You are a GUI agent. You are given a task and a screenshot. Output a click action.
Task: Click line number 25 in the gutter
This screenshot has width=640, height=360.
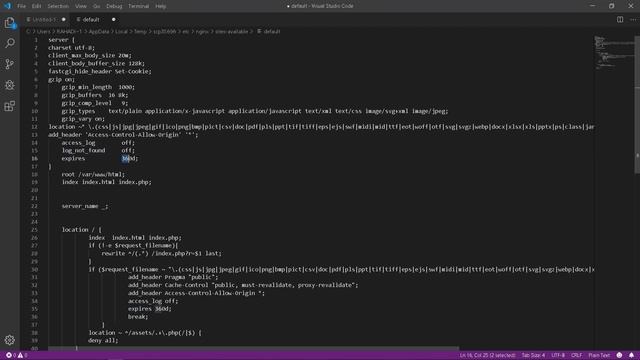pos(34,230)
